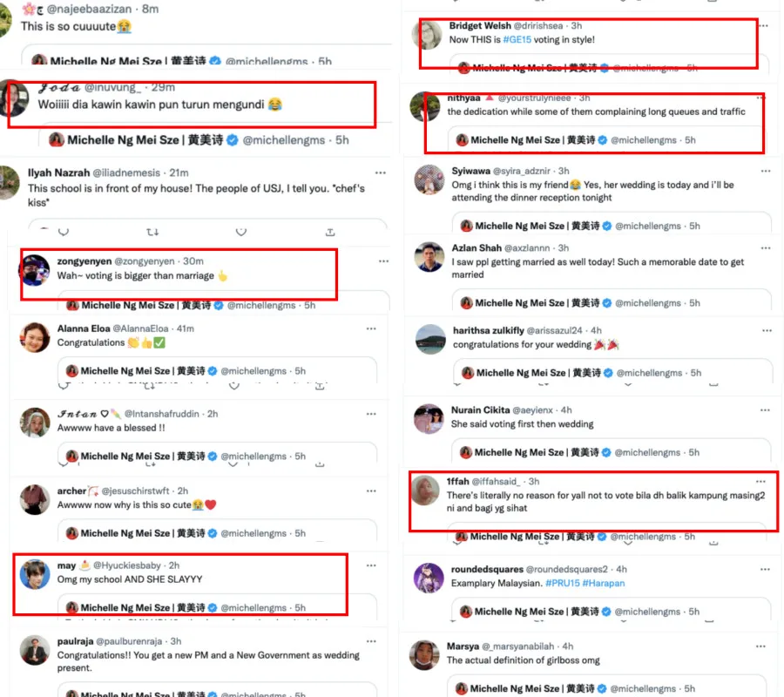784x697 pixels.
Task: Open three-dot menu on Alanna Eloa's tweet
Action: [371, 328]
